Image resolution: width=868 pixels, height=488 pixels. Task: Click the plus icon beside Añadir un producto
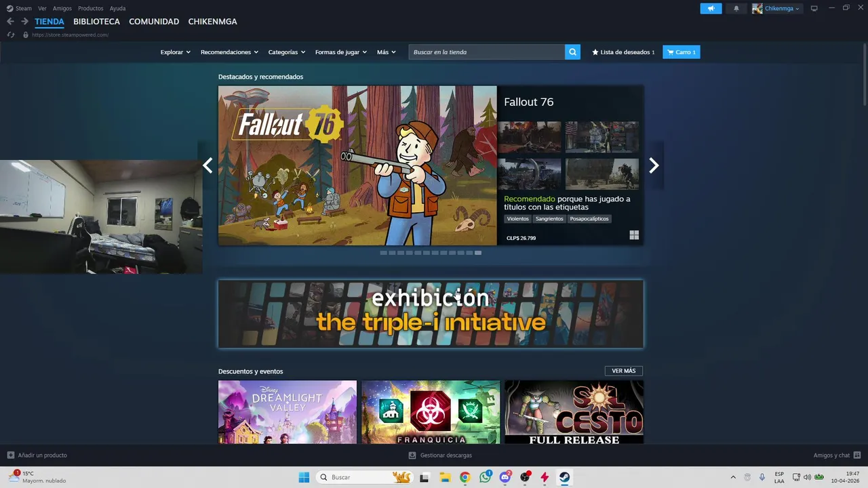(x=10, y=455)
